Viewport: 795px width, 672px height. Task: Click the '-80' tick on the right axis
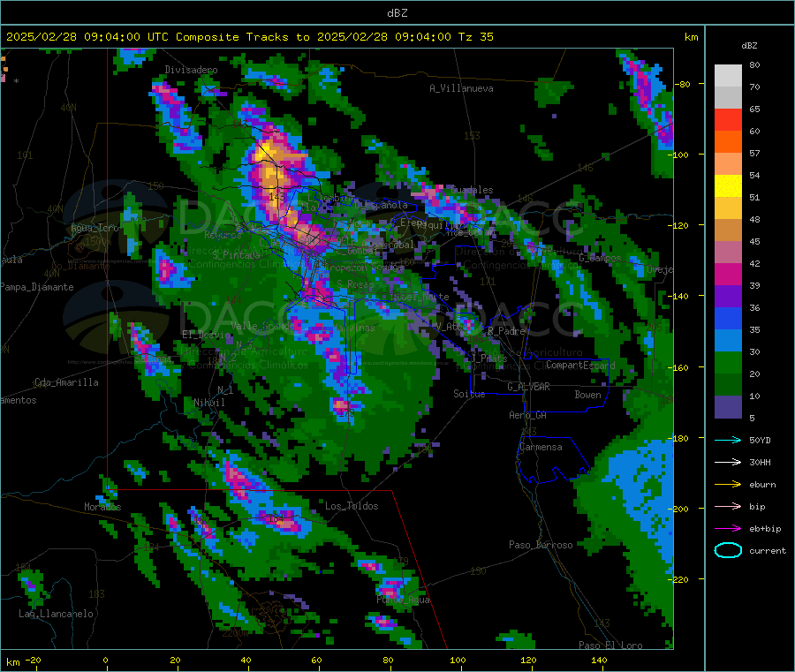click(x=683, y=84)
